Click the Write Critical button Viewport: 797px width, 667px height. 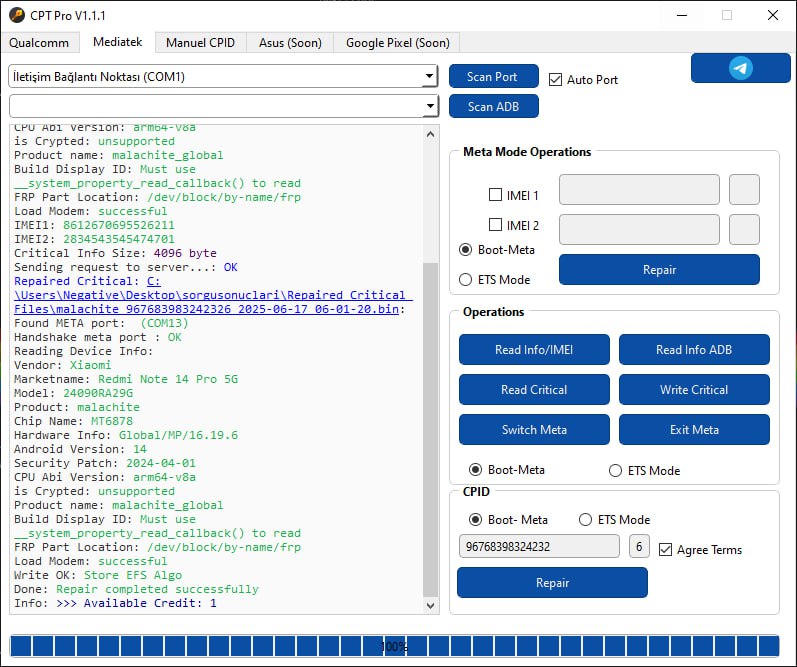click(694, 389)
